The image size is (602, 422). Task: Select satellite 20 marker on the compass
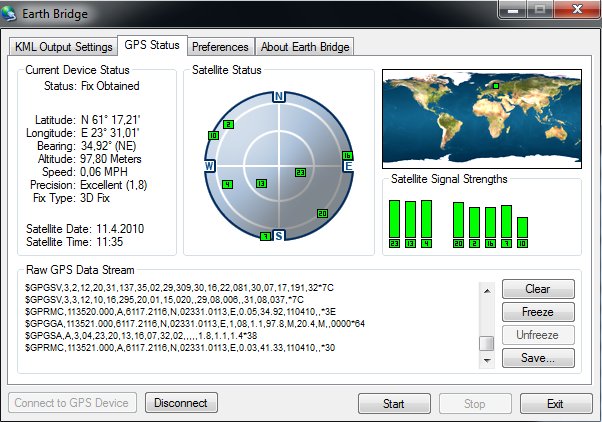[322, 213]
